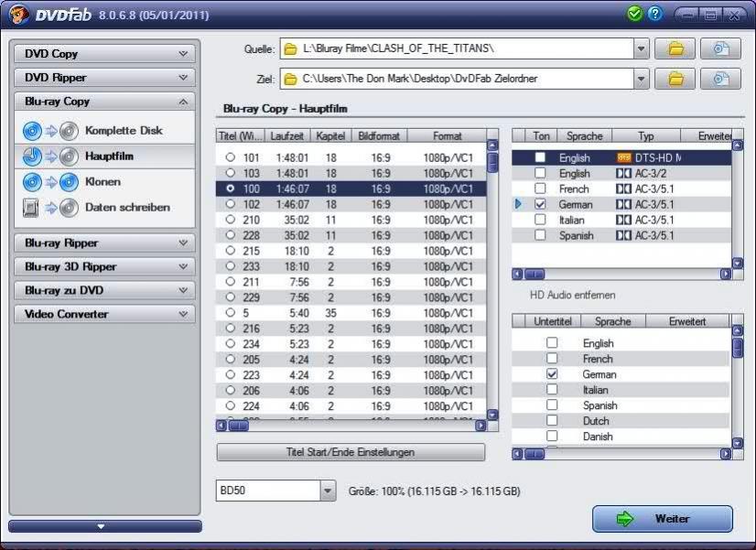Click the folder icon inside Ziel path field

coord(290,79)
